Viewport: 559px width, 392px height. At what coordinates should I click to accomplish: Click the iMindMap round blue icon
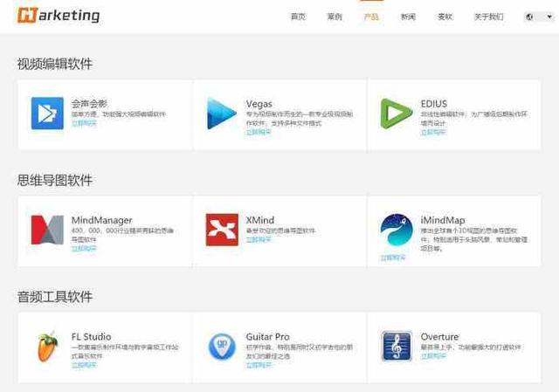tap(397, 230)
